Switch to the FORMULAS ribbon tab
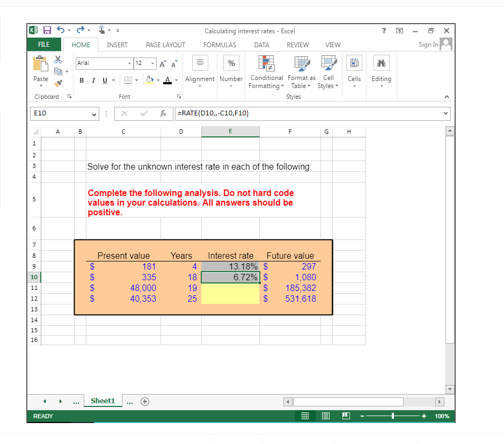The width and height of the screenshot is (504, 444). coord(220,45)
